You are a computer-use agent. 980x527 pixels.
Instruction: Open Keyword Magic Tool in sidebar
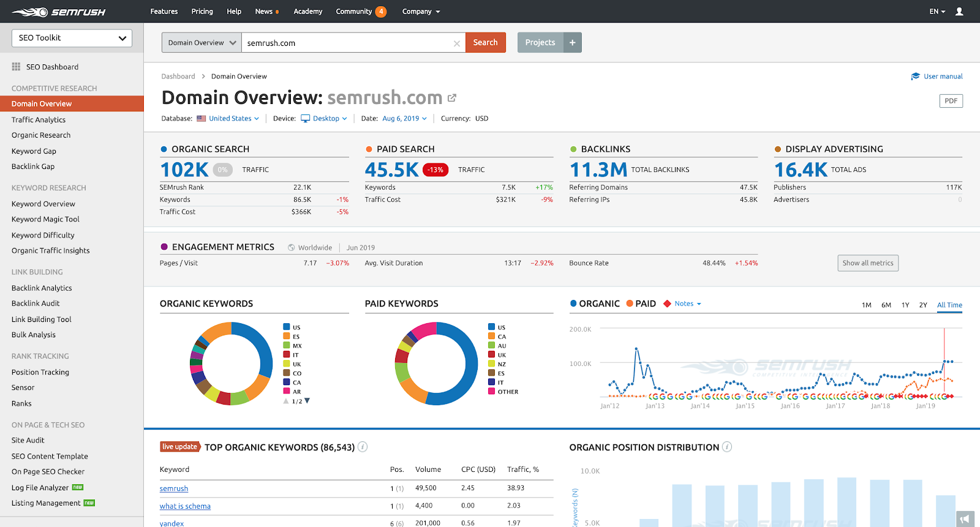point(45,219)
